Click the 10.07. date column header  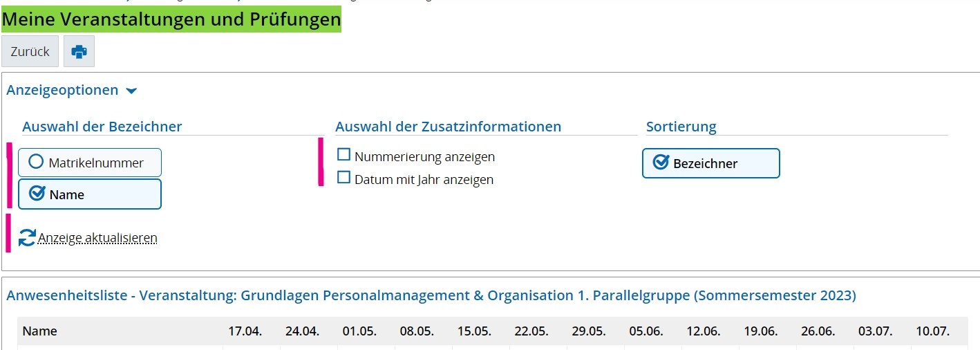coord(932,331)
